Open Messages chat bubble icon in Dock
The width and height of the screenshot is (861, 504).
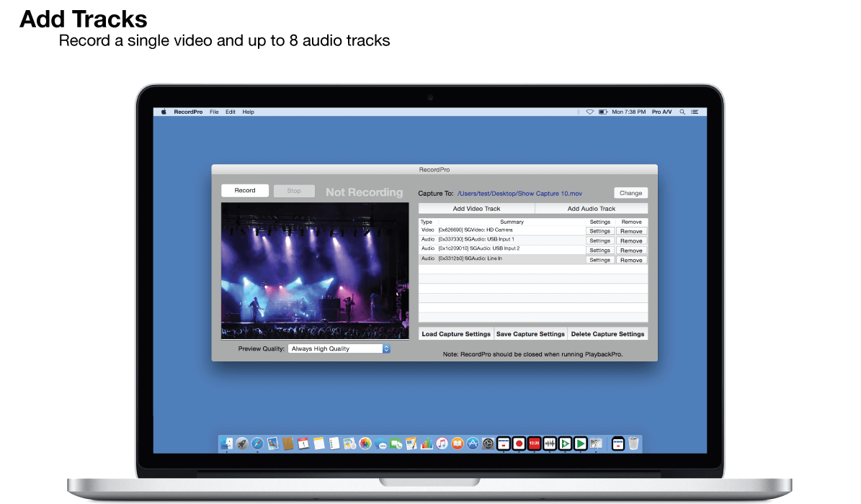380,443
